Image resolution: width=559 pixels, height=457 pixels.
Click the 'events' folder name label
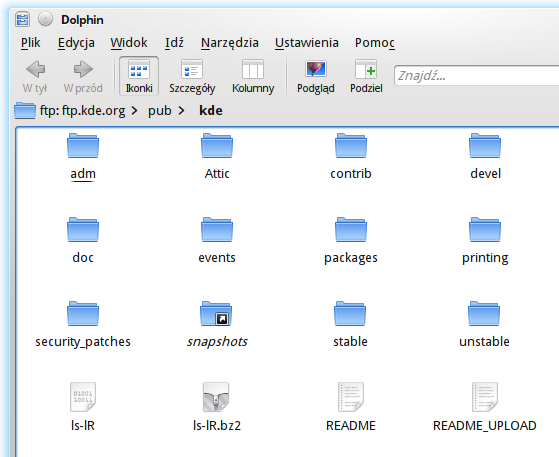click(x=217, y=258)
